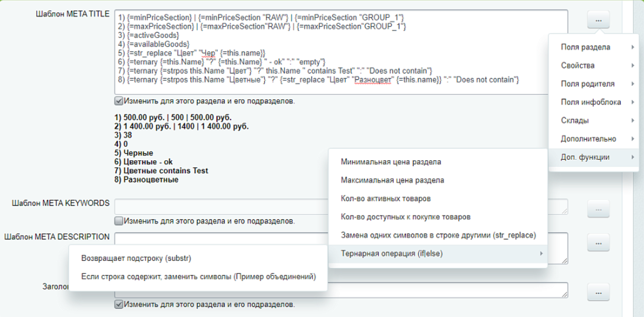Click label 'Шаблон META KEYWORDS'
The image size is (644, 317).
(61, 203)
